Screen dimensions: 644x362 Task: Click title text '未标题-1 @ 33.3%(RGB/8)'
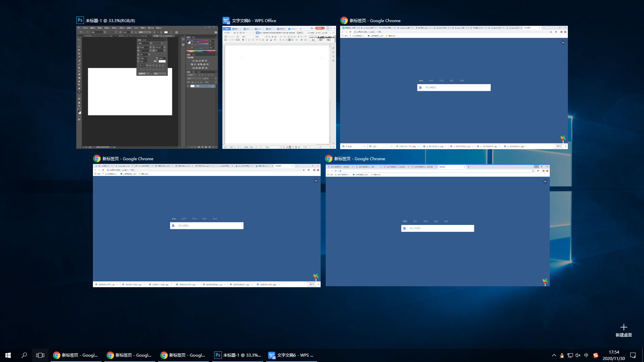point(110,21)
